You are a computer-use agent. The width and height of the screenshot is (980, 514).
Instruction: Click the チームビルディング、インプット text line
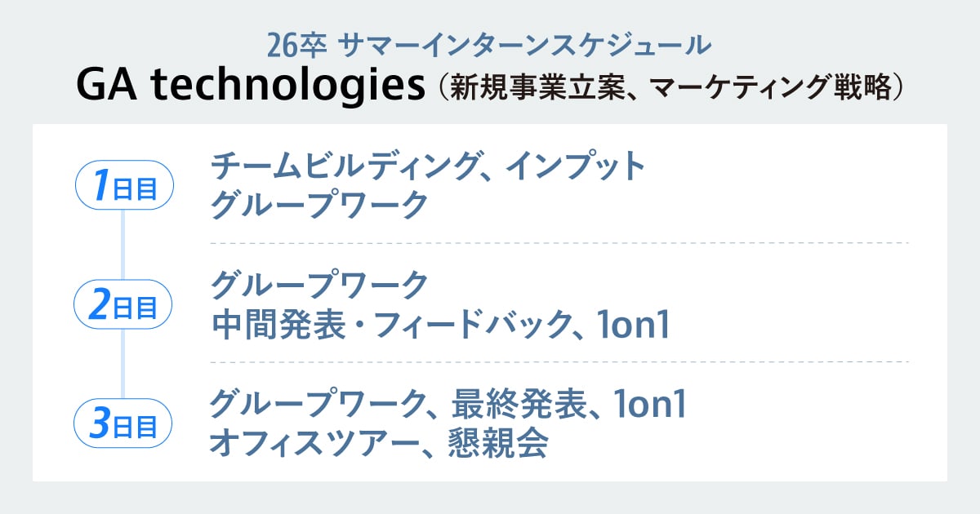(x=428, y=167)
